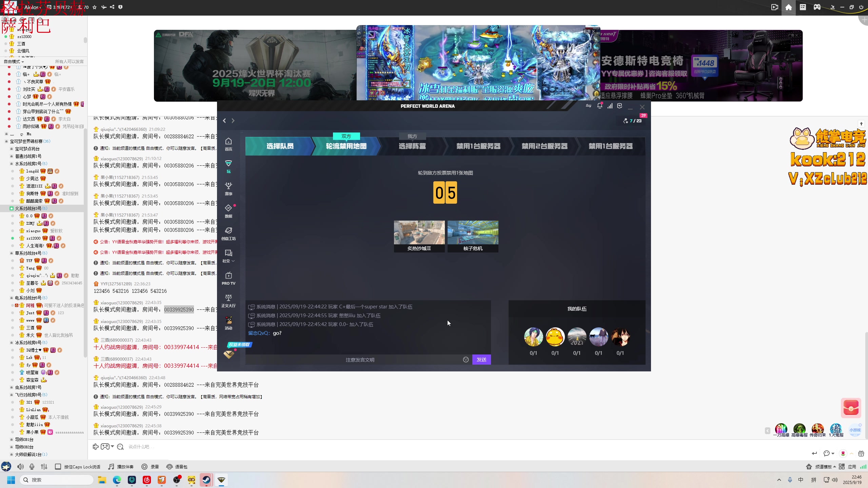Screen dimensions: 868x488
Task: Open 活动 events in Arena sidebar
Action: click(x=229, y=323)
